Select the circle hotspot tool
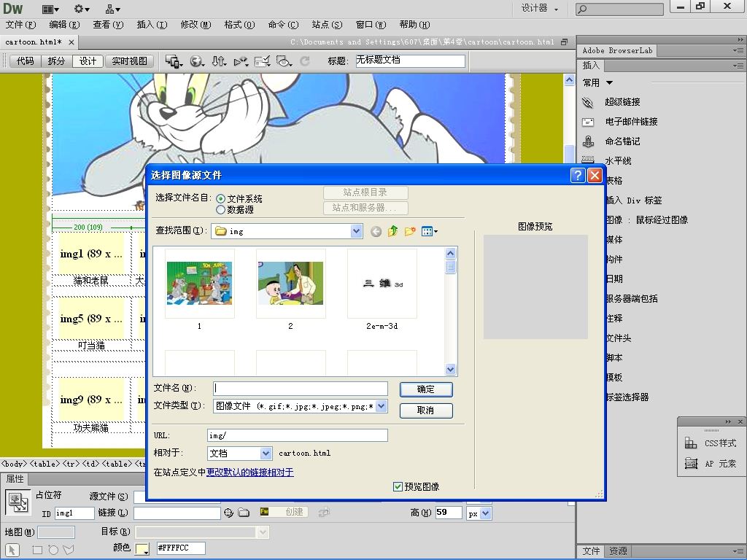The width and height of the screenshot is (747, 560). (53, 550)
